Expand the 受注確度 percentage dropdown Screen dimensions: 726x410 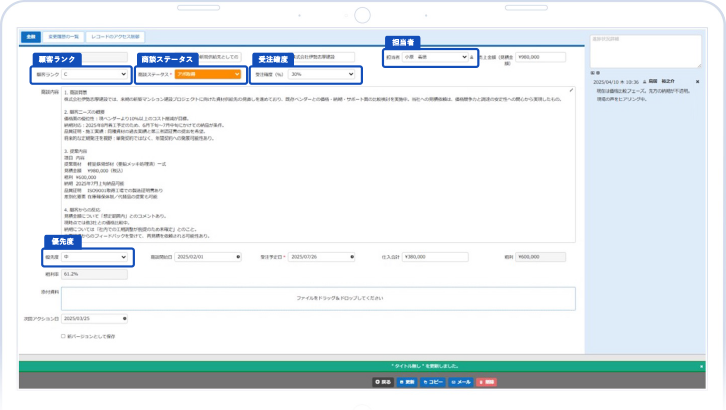coord(322,74)
